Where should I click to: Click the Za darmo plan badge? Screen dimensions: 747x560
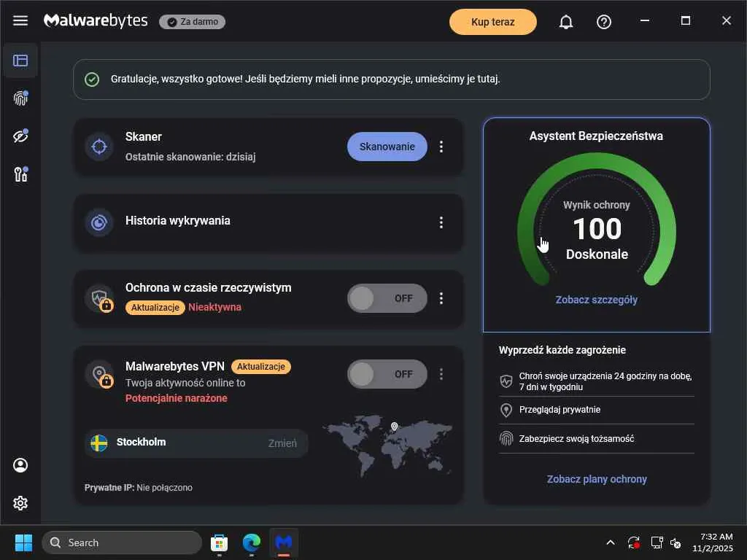tap(193, 22)
